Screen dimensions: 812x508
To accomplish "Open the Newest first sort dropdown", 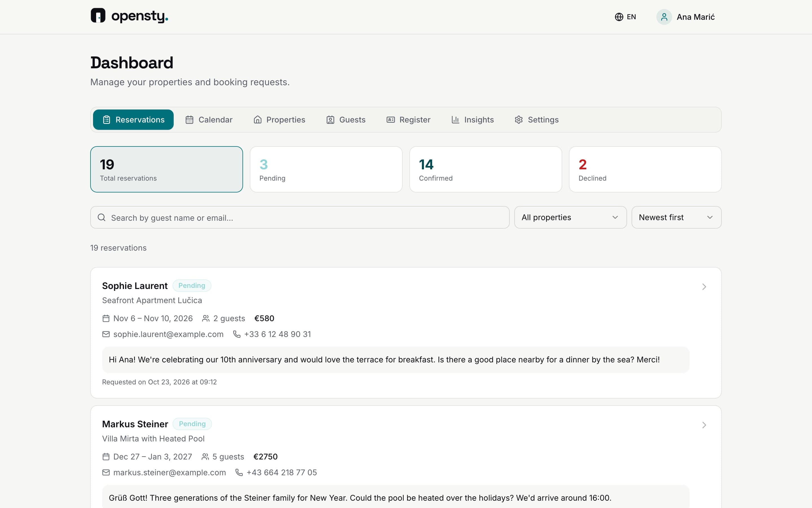I will point(676,217).
